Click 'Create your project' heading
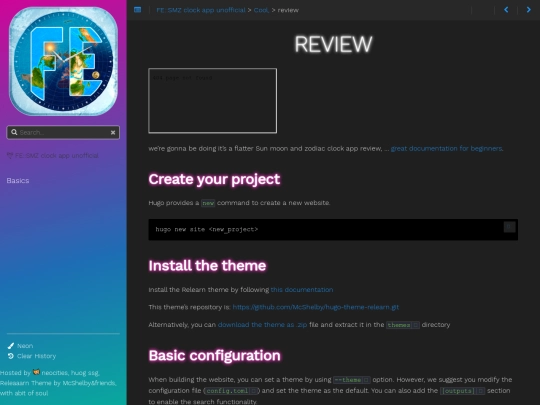Image resolution: width=540 pixels, height=405 pixels. 214,179
